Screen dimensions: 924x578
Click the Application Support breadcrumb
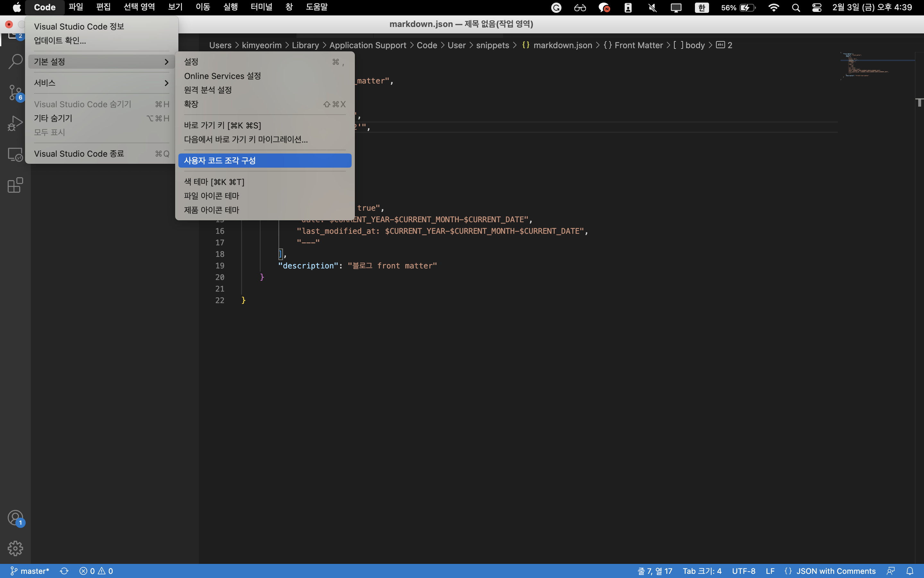tap(368, 45)
